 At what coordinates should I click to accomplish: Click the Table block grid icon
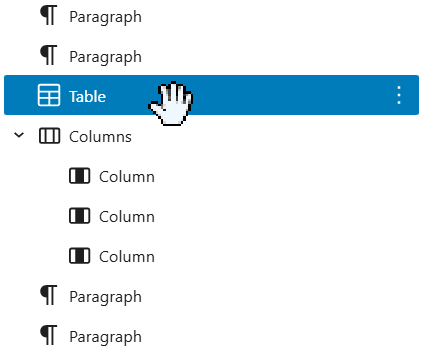coord(49,95)
